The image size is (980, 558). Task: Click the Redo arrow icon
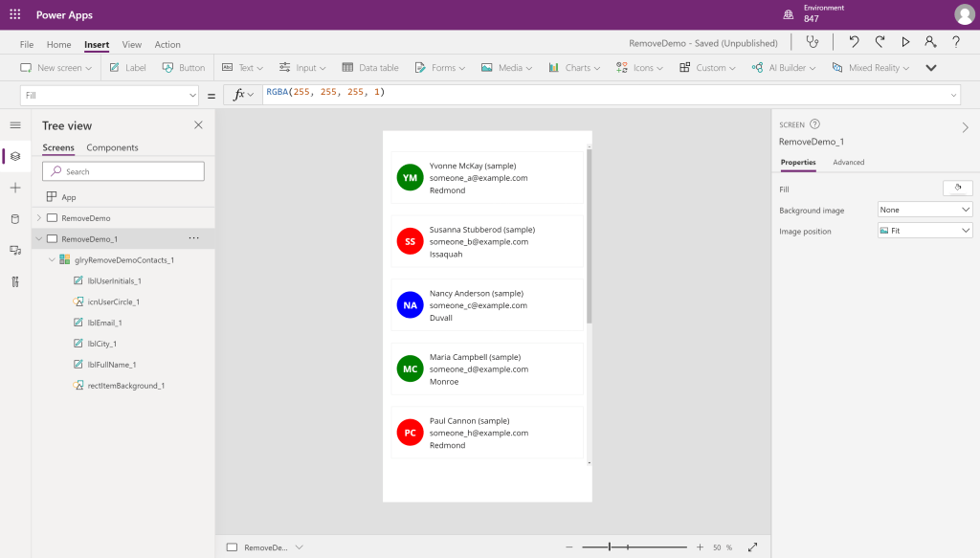pos(880,42)
